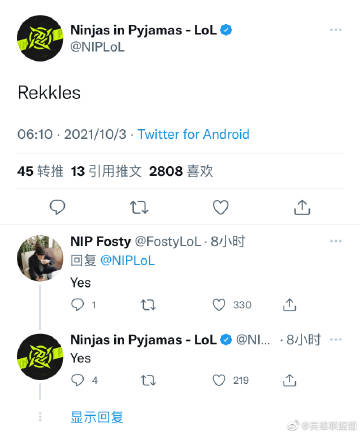This screenshot has height=434, width=360.
Task: Share NIP Fosty's reply
Action: point(289,305)
